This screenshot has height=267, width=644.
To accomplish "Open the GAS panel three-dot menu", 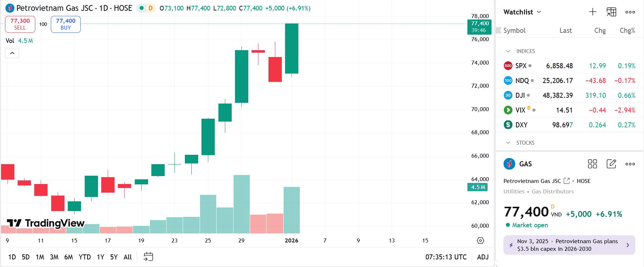I will point(630,164).
